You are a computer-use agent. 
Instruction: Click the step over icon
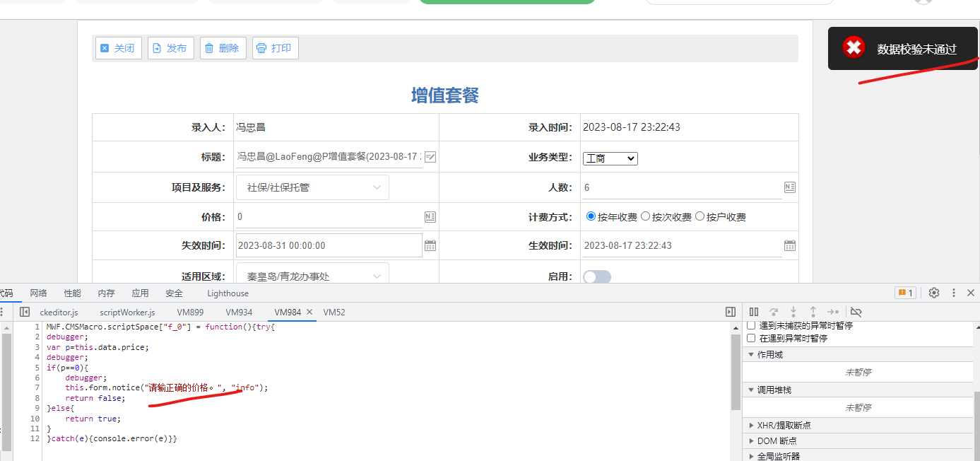[774, 312]
